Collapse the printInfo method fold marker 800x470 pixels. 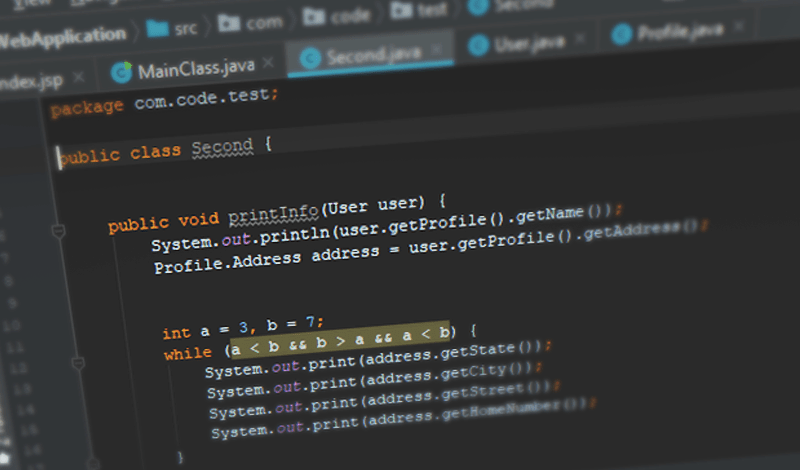pos(59,231)
